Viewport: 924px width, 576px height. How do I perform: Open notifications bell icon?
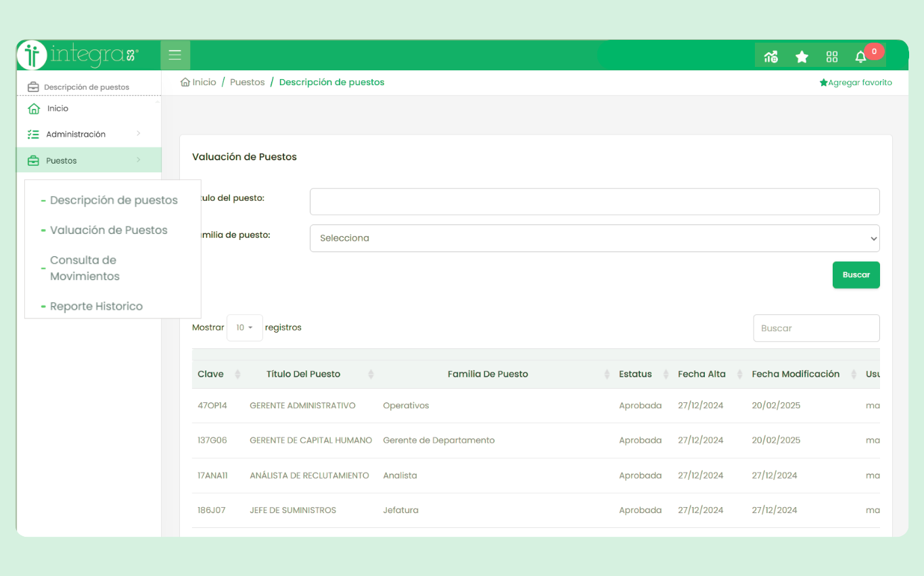860,57
